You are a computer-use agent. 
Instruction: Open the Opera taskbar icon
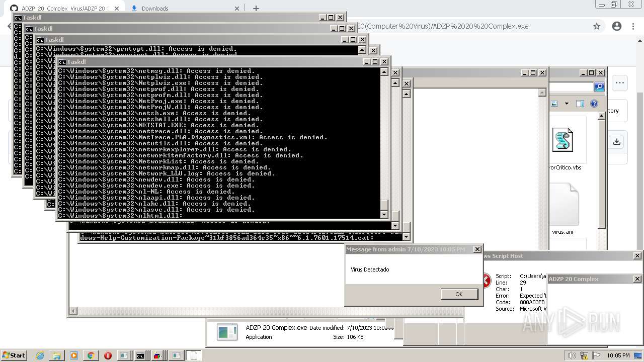tap(108, 355)
